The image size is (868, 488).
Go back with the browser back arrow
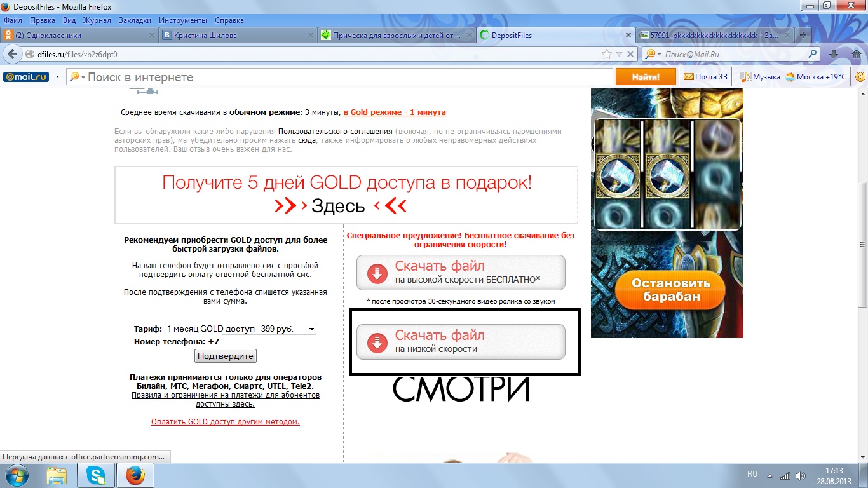pyautogui.click(x=13, y=55)
